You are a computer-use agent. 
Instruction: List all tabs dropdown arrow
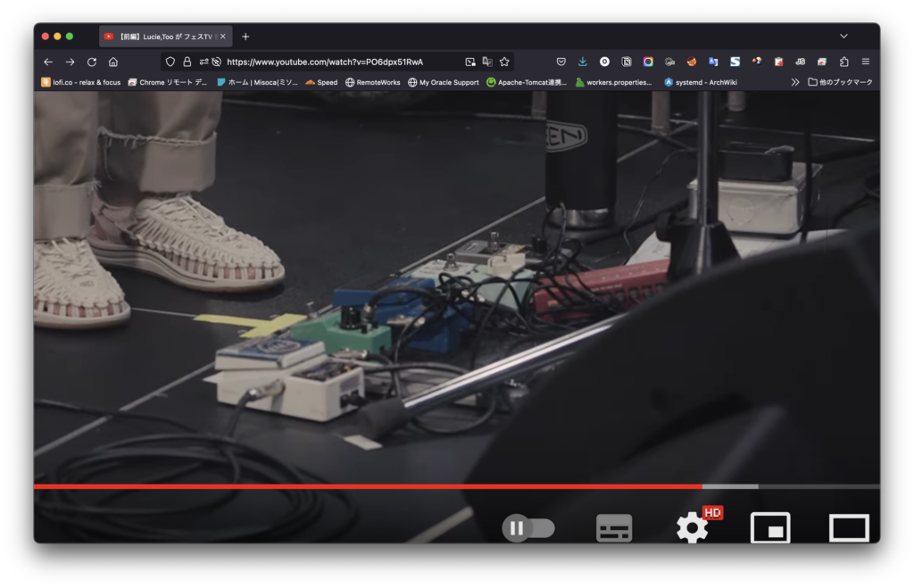point(843,36)
